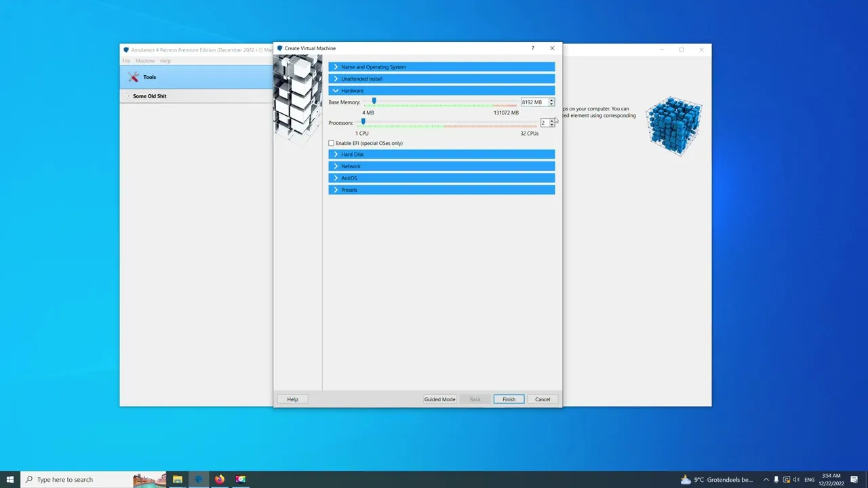Open the clock showing 3:54 AM
The width and height of the screenshot is (868, 488).
831,479
